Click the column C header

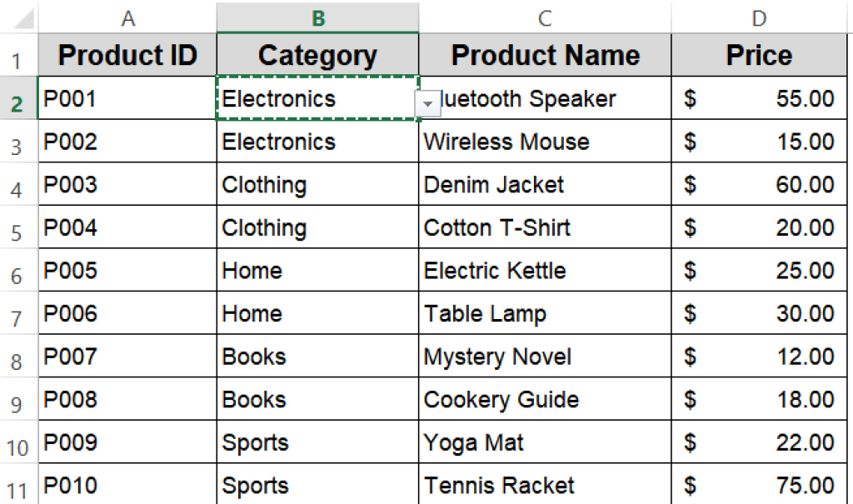click(x=545, y=17)
